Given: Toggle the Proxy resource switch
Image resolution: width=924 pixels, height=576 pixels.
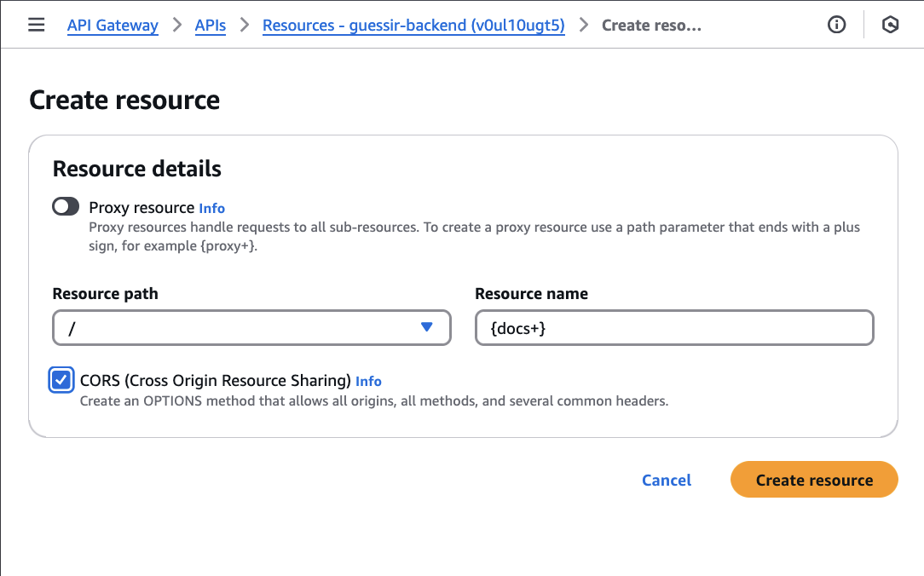Looking at the screenshot, I should pos(66,207).
